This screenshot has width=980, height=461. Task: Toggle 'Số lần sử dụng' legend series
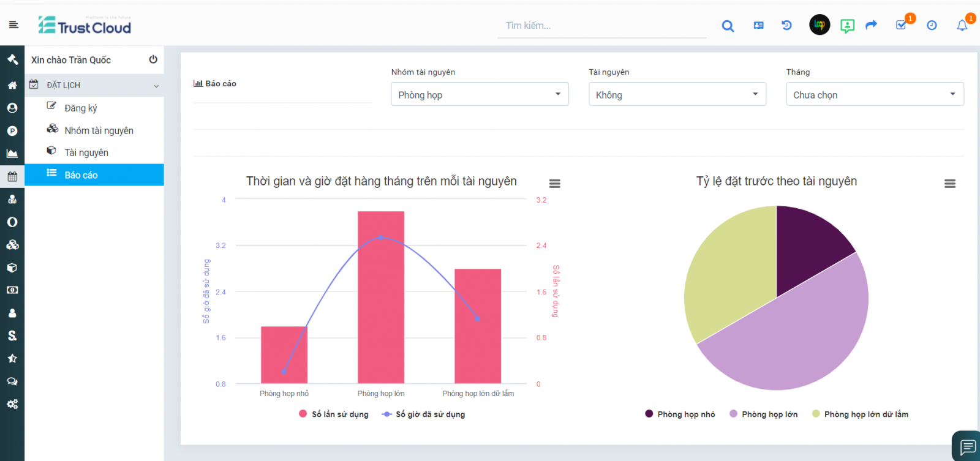334,414
